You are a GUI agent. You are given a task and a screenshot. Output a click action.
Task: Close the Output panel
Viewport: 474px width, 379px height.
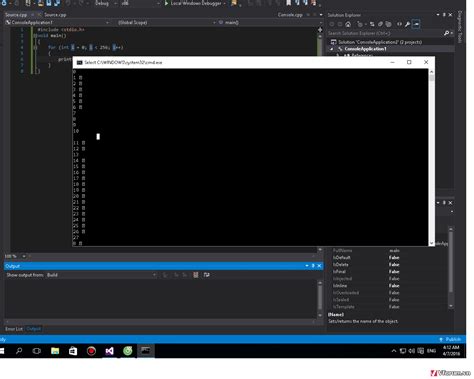point(319,266)
